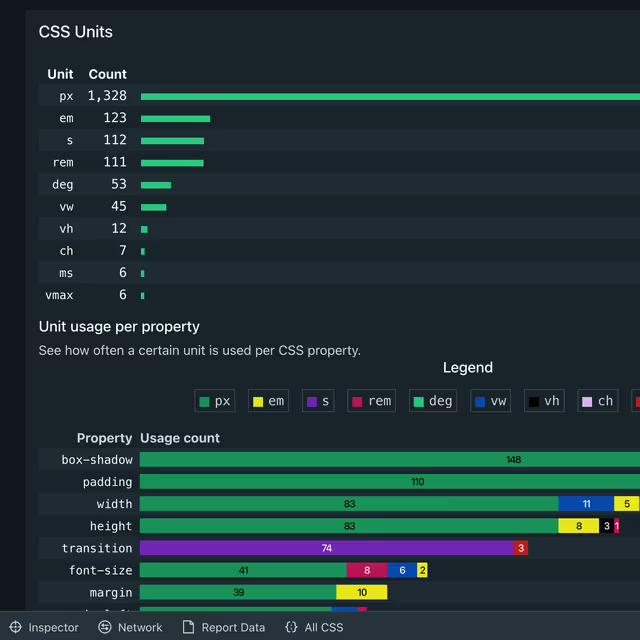Click the yellow em segment in margin row
This screenshot has height=640, width=640.
tap(361, 592)
